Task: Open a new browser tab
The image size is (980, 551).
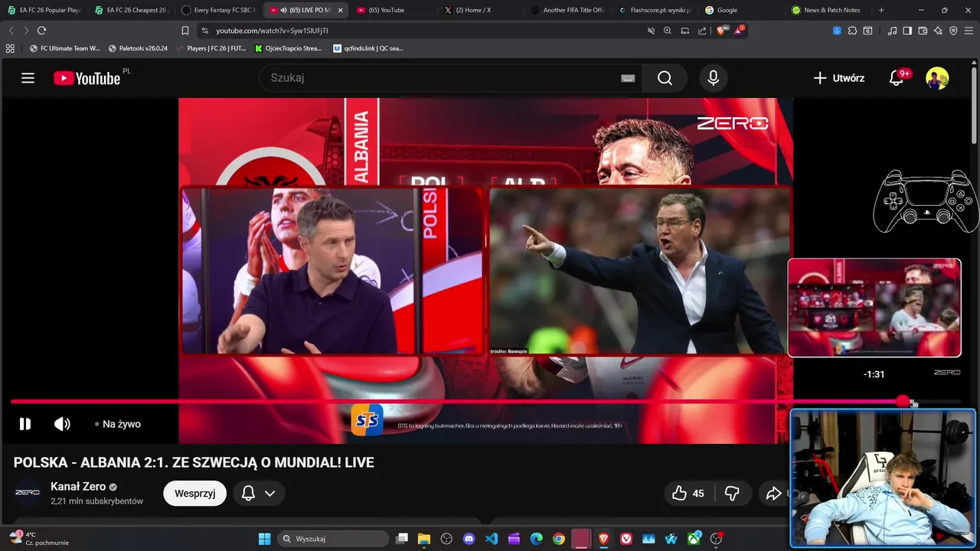Action: (881, 10)
